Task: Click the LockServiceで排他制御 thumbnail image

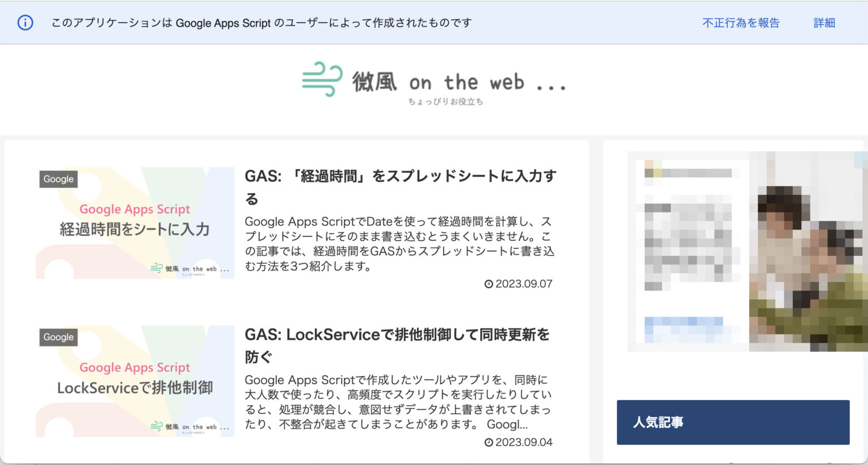Action: coord(134,380)
